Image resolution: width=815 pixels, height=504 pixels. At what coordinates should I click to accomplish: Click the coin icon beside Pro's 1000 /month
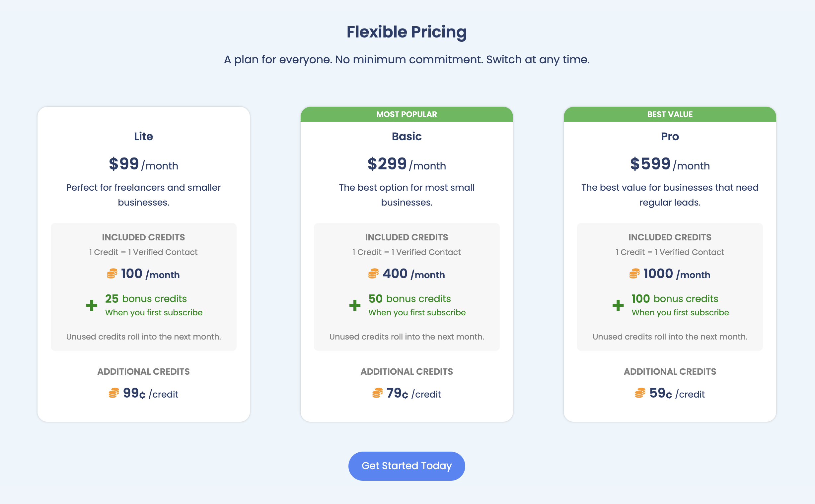click(634, 274)
